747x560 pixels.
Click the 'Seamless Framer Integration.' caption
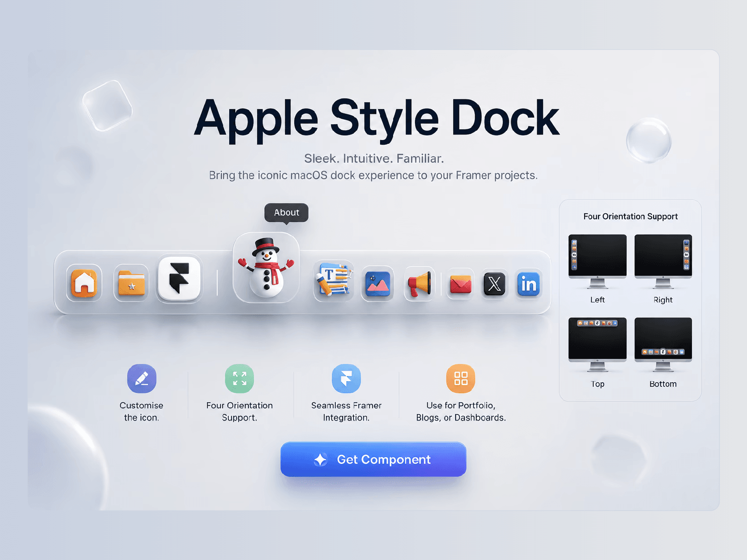pos(346,411)
